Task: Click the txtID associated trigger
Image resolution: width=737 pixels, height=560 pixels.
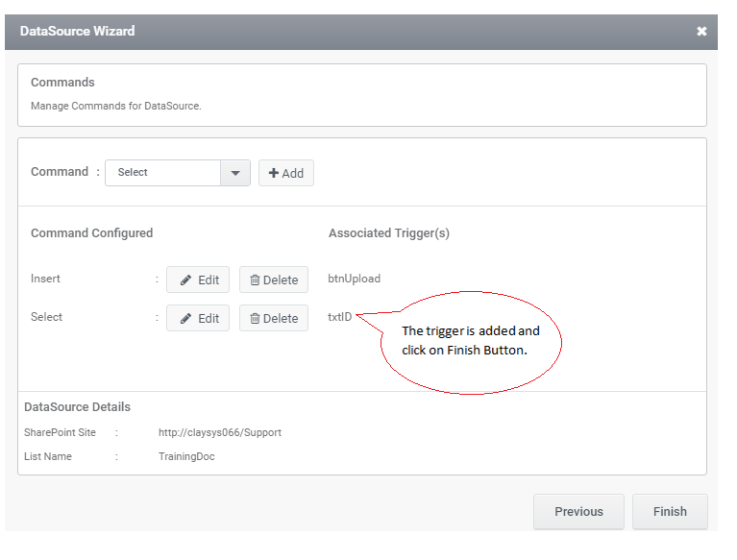Action: coord(340,317)
